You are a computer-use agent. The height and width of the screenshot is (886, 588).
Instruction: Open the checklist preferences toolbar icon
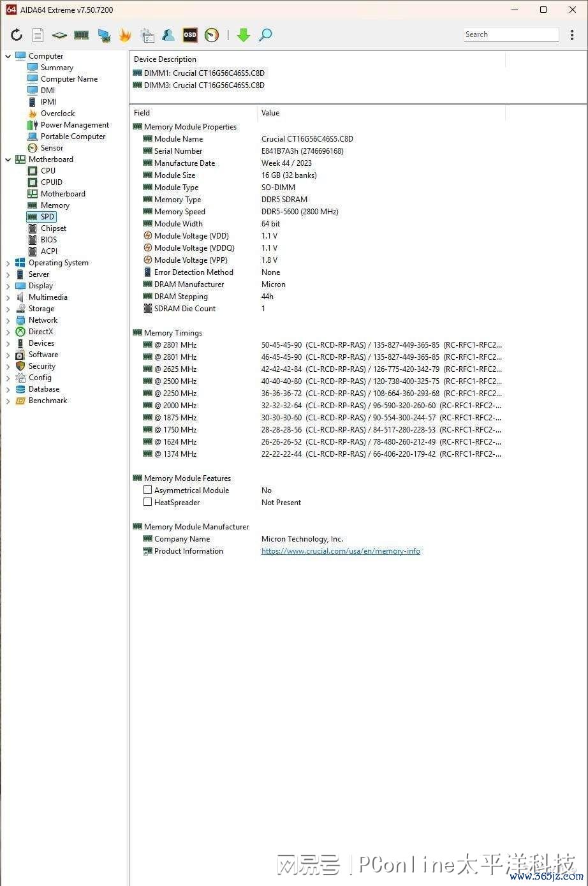tap(147, 35)
